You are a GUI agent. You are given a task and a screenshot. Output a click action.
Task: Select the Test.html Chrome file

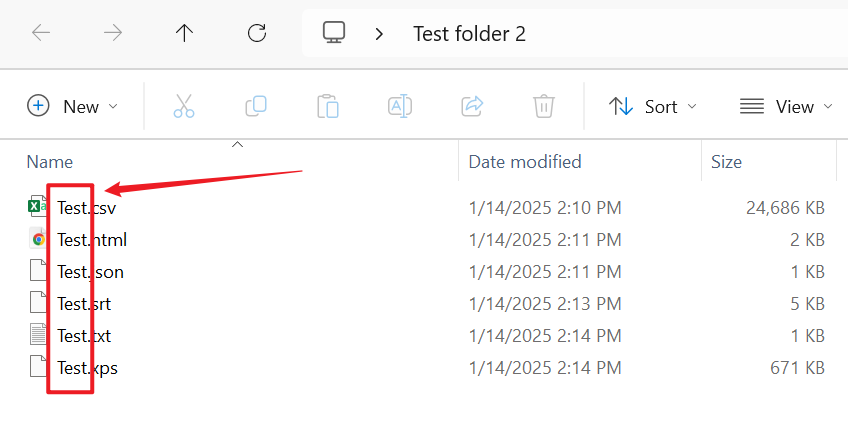(91, 240)
